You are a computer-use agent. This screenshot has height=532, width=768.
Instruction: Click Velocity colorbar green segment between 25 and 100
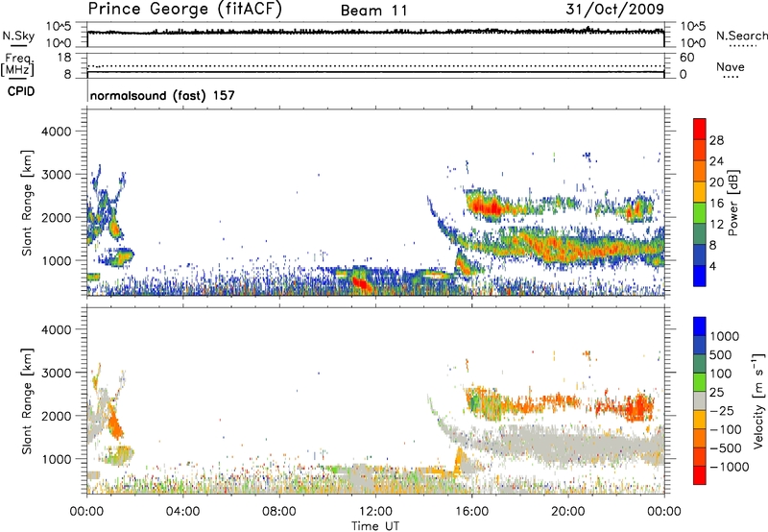(x=700, y=382)
